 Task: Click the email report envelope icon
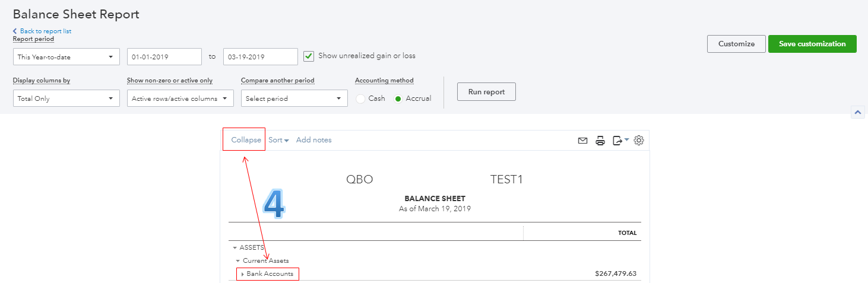[x=582, y=141]
